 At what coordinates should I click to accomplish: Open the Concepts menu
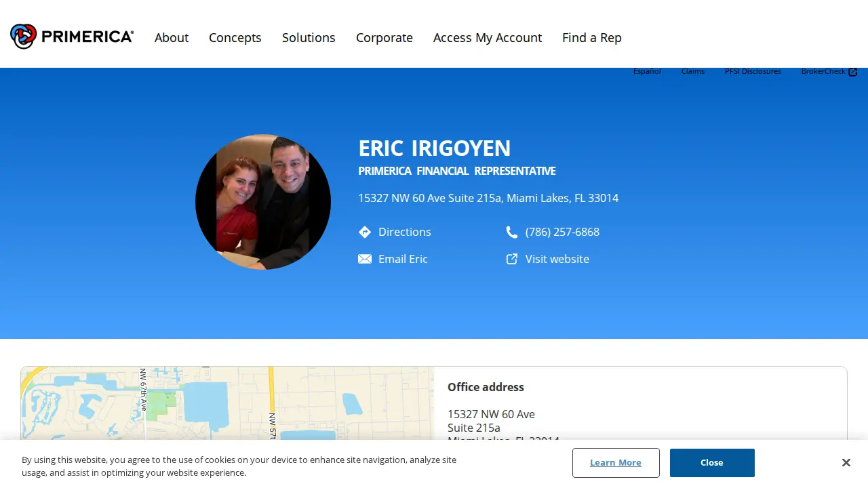pos(235,37)
